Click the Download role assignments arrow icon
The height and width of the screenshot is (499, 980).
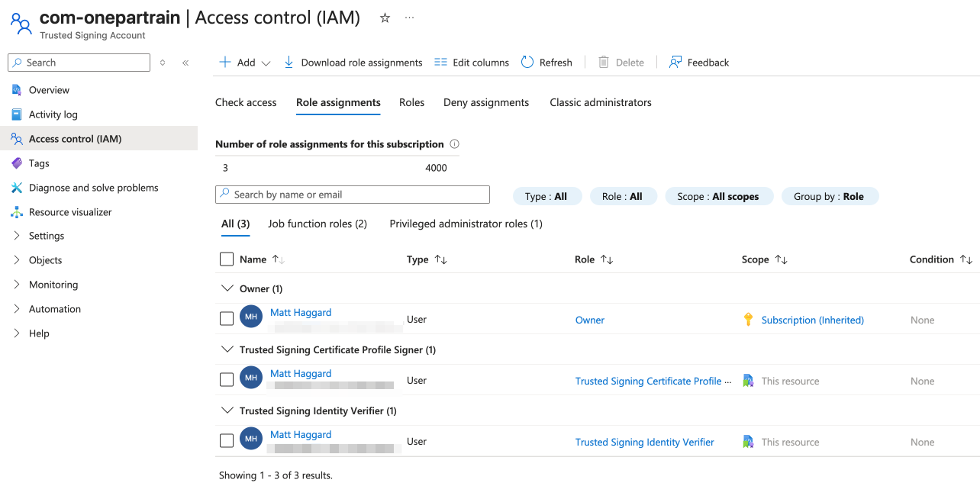(x=289, y=63)
